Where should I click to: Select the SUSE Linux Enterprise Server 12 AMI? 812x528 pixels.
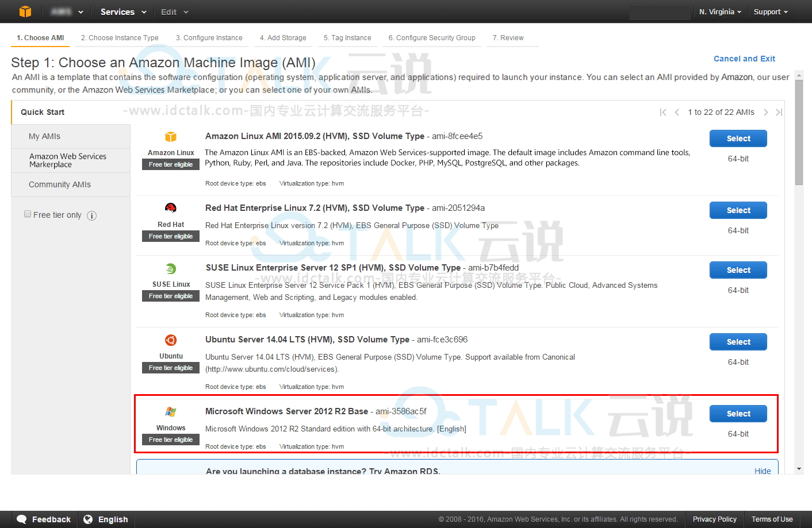(738, 270)
